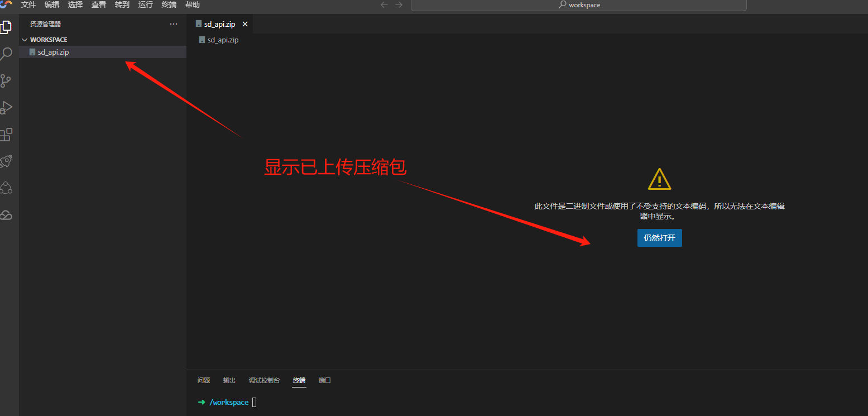The image size is (868, 416).
Task: Switch to the 端口 panel tab
Action: pyautogui.click(x=325, y=380)
